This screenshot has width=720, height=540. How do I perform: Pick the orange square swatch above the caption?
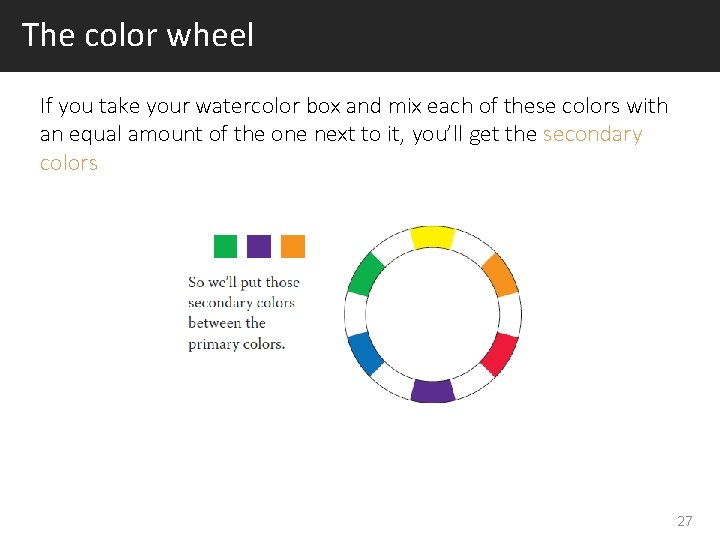tap(293, 246)
